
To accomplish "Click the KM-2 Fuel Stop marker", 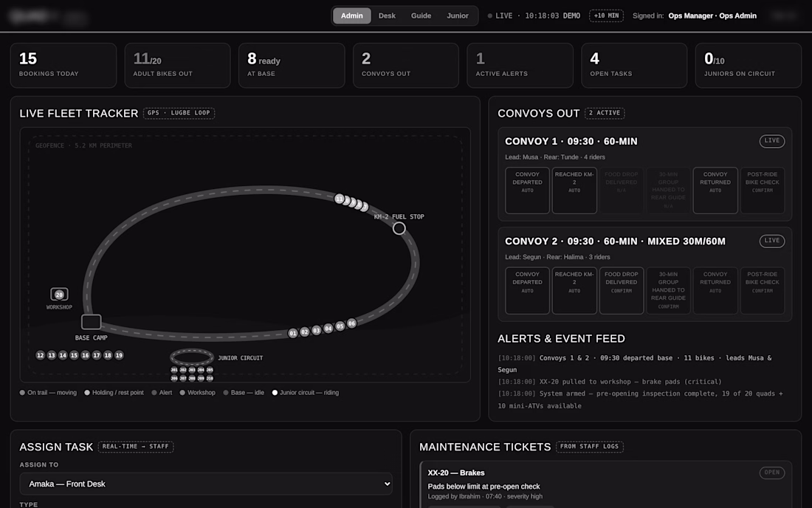I will click(x=399, y=228).
